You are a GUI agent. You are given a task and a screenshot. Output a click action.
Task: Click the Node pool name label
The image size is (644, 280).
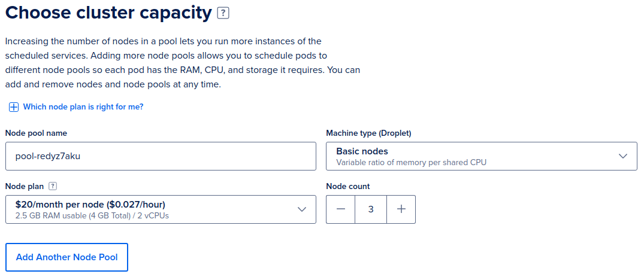(36, 133)
